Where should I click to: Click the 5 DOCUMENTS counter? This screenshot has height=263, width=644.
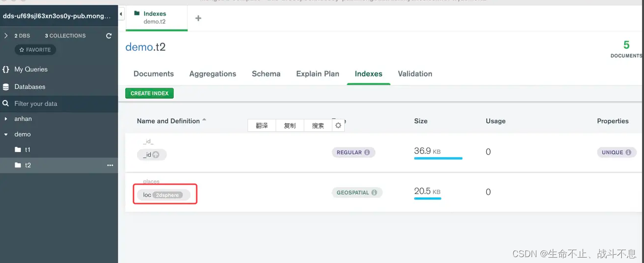click(x=626, y=49)
